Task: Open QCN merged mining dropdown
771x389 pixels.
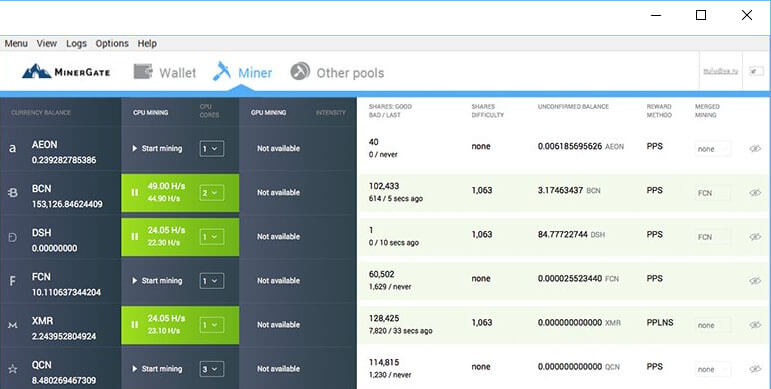Action: pos(712,369)
